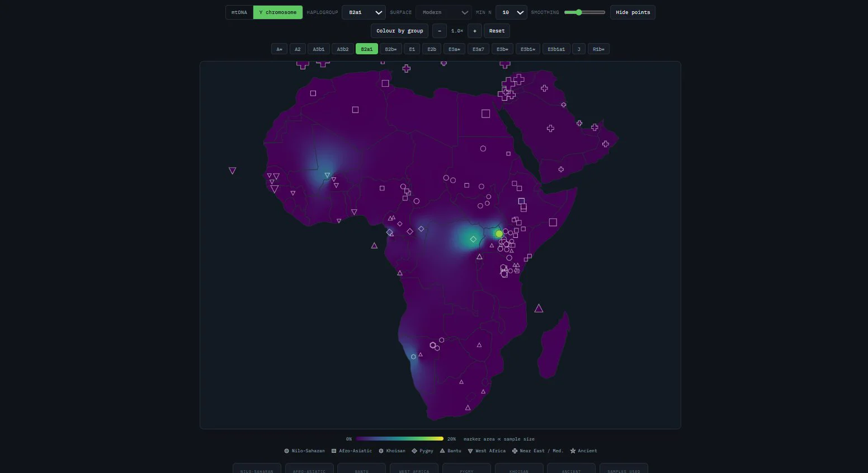Click the 1.0× zoom level readout
Screen dimensions: 868x473
(x=457, y=31)
